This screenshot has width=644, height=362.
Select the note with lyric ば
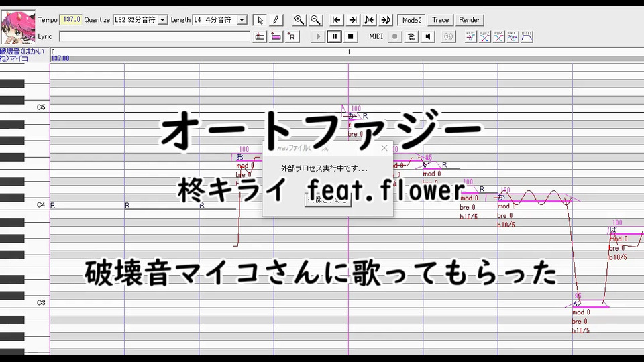pyautogui.click(x=627, y=231)
